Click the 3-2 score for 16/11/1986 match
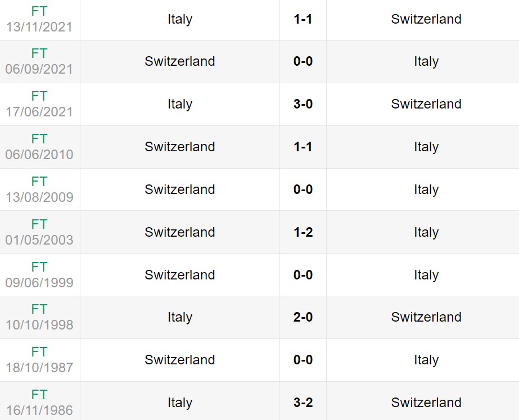The width and height of the screenshot is (519, 420). pos(303,403)
